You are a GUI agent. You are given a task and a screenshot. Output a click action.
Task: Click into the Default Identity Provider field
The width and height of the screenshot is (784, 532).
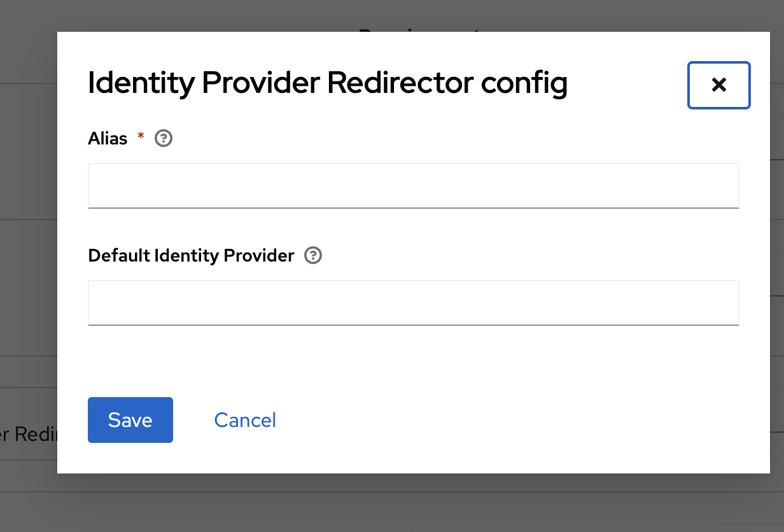tap(413, 302)
